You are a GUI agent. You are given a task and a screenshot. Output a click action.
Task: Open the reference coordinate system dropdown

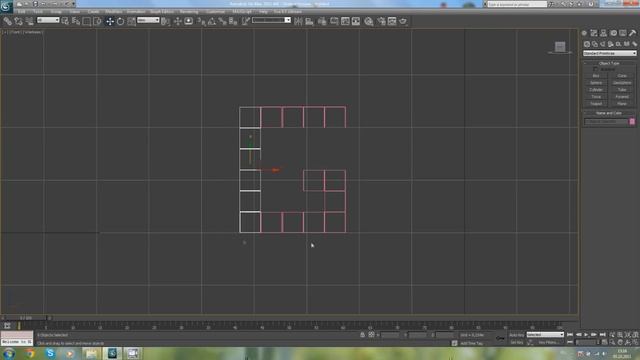point(148,20)
